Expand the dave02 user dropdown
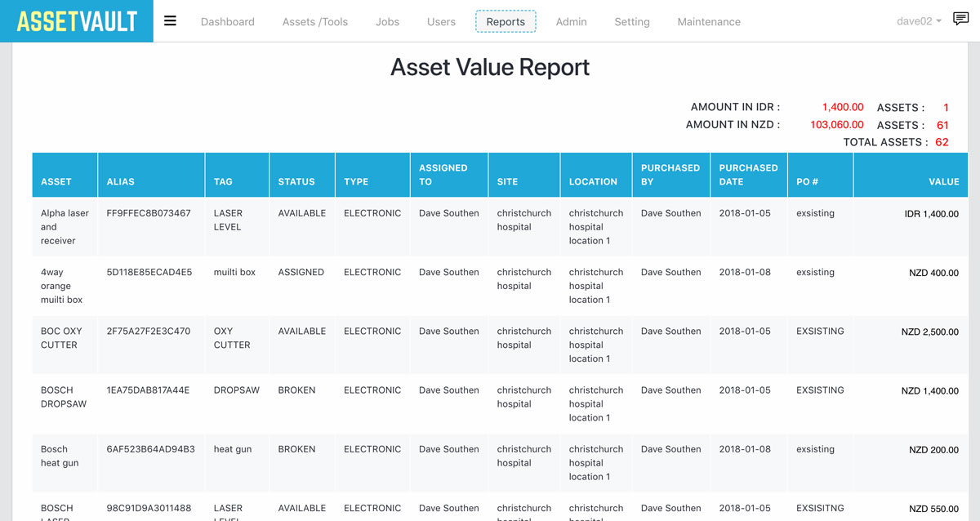 (x=919, y=21)
